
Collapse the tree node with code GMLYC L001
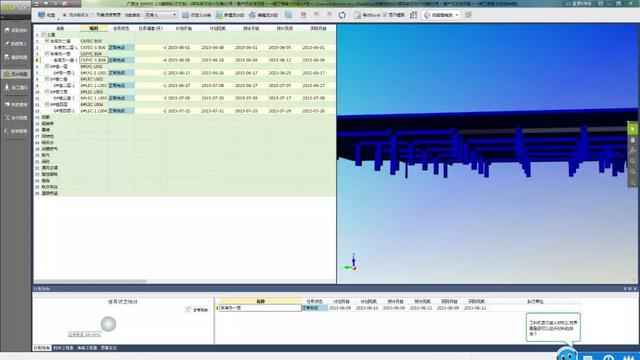coord(47,66)
